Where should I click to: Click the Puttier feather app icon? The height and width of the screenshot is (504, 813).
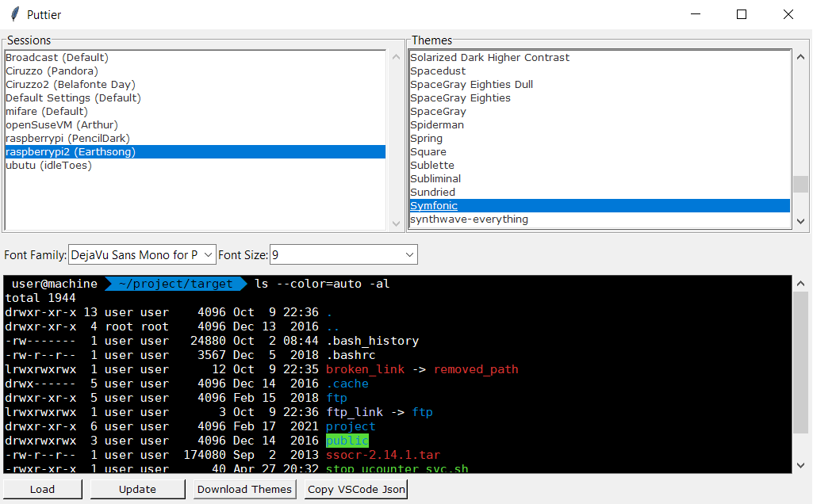[16, 14]
